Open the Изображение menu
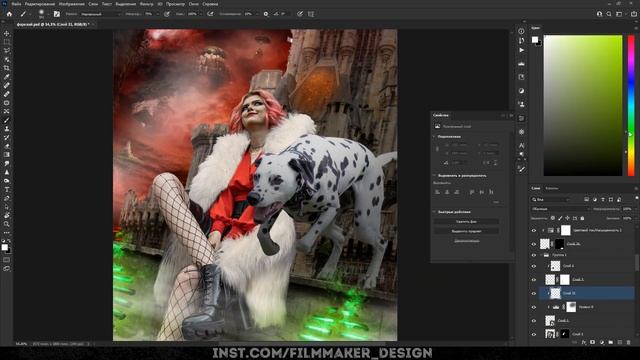 (x=71, y=4)
